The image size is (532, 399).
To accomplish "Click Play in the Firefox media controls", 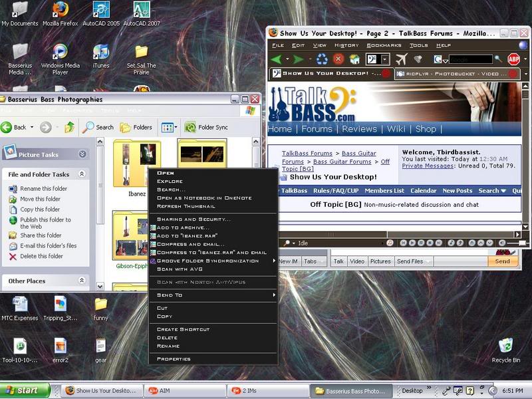I will tap(412, 243).
